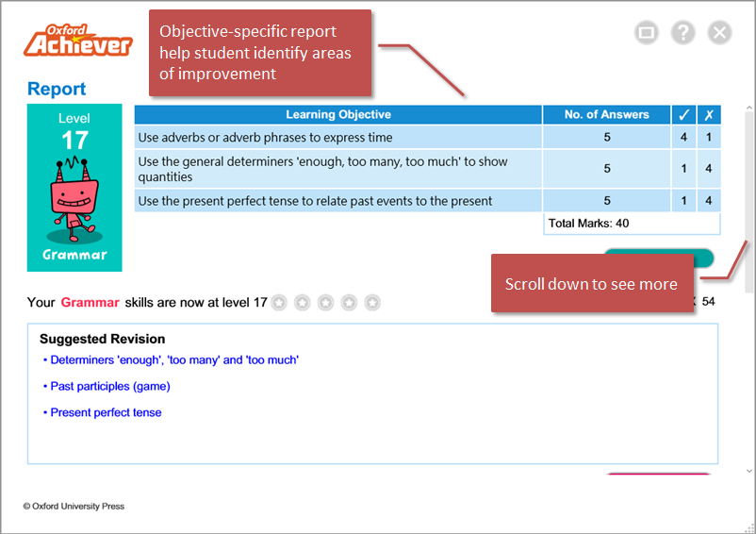Image resolution: width=756 pixels, height=534 pixels.
Task: Click the red "Grammar" word in skills sentence
Action: [90, 303]
